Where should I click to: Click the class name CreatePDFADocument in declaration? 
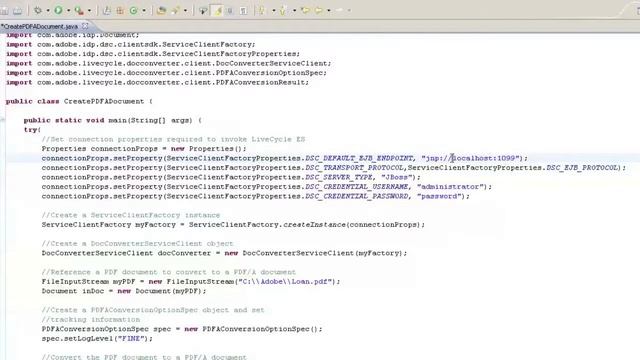point(104,101)
